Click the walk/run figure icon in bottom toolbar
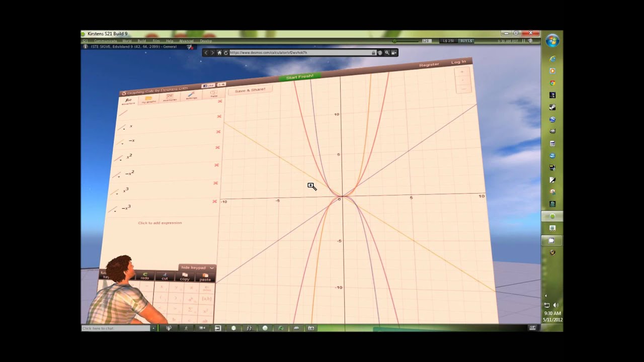The width and height of the screenshot is (644, 362). 186,328
